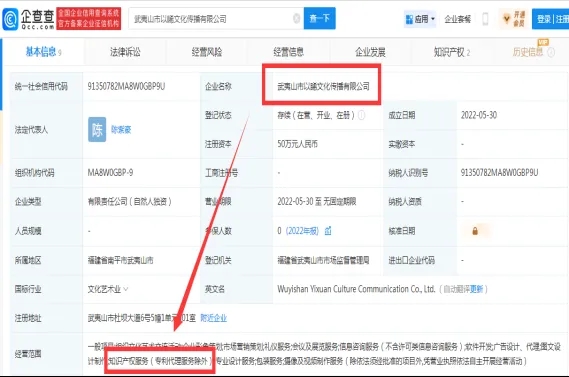Click the 更新 link after English name

click(x=476, y=289)
